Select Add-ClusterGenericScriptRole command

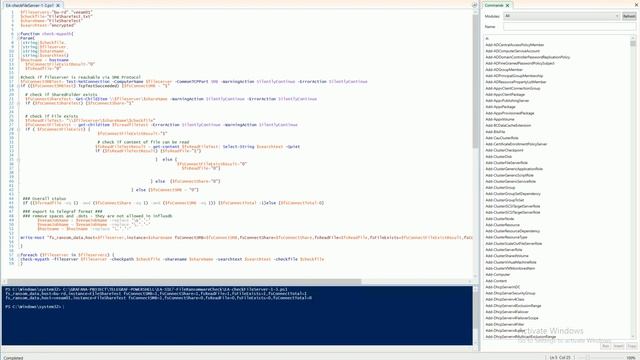(x=509, y=175)
